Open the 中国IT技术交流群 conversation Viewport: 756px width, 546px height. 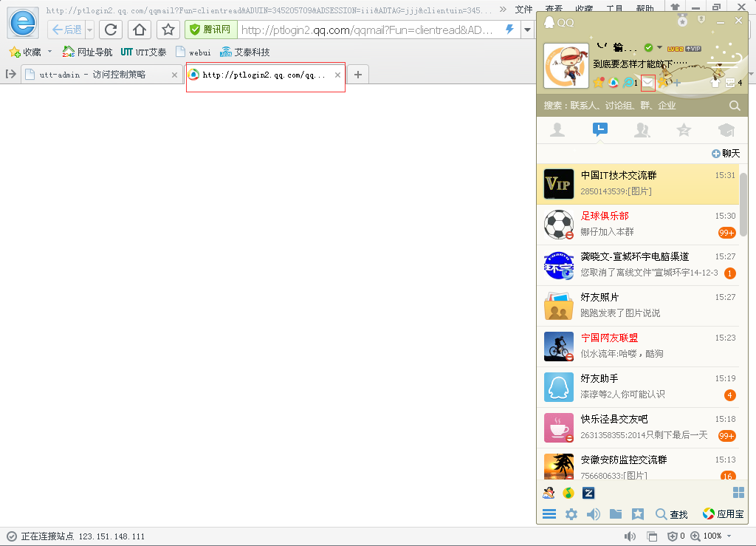click(638, 184)
